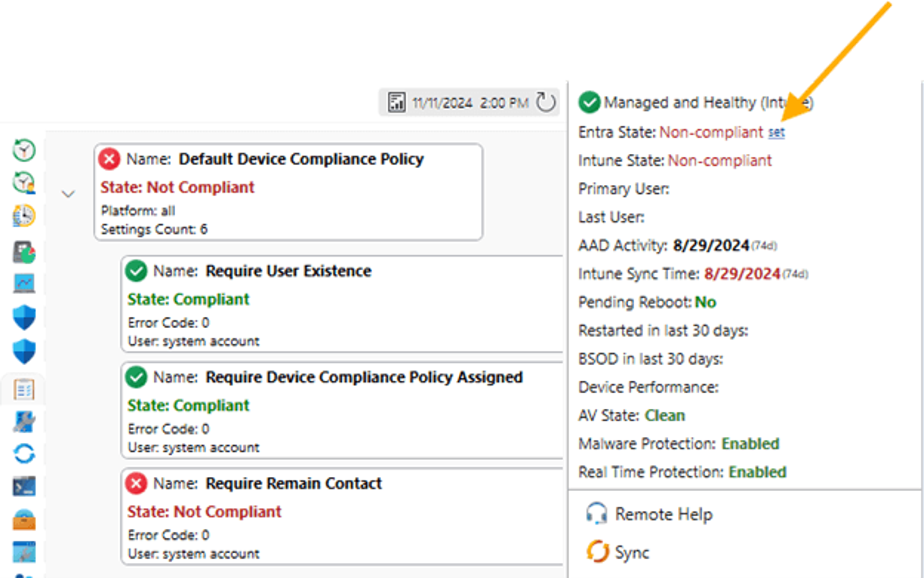Select the clipboard compliance checklist sidebar icon

click(24, 389)
